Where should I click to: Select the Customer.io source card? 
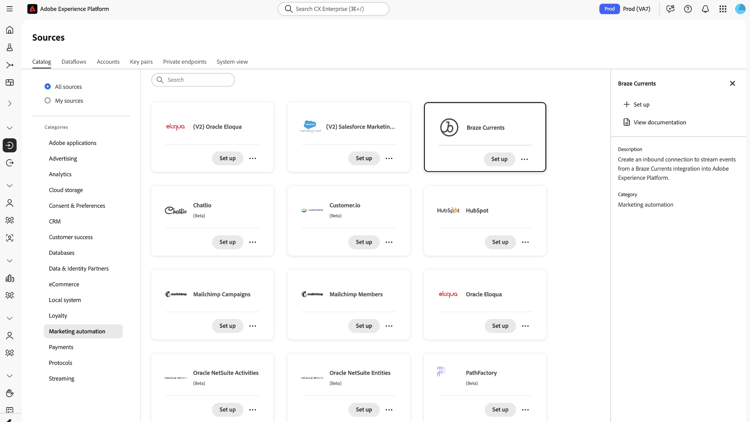(349, 221)
